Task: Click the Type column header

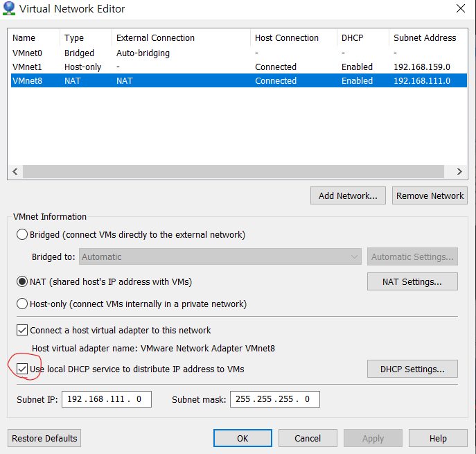Action: pos(86,37)
